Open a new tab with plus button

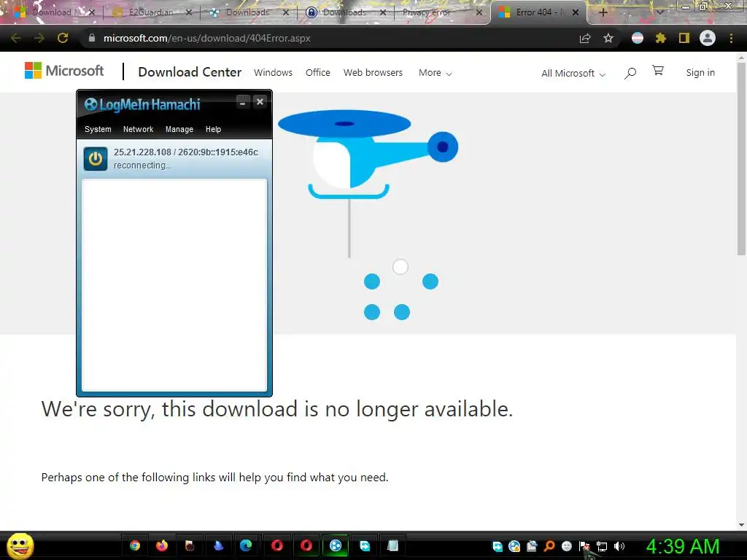point(603,12)
